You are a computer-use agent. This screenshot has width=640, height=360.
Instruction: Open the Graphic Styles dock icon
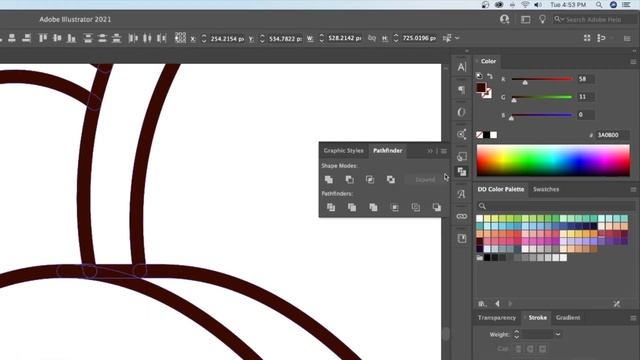[462, 156]
